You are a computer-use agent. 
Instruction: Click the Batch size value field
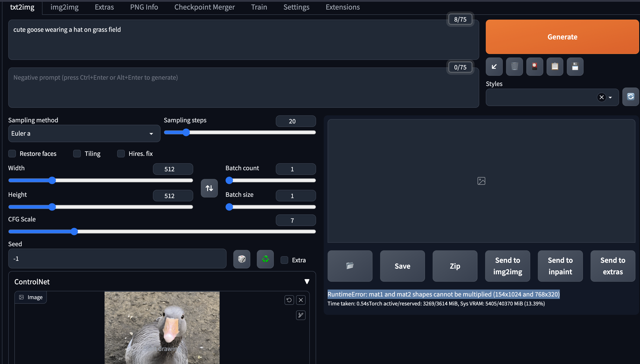[296, 196]
